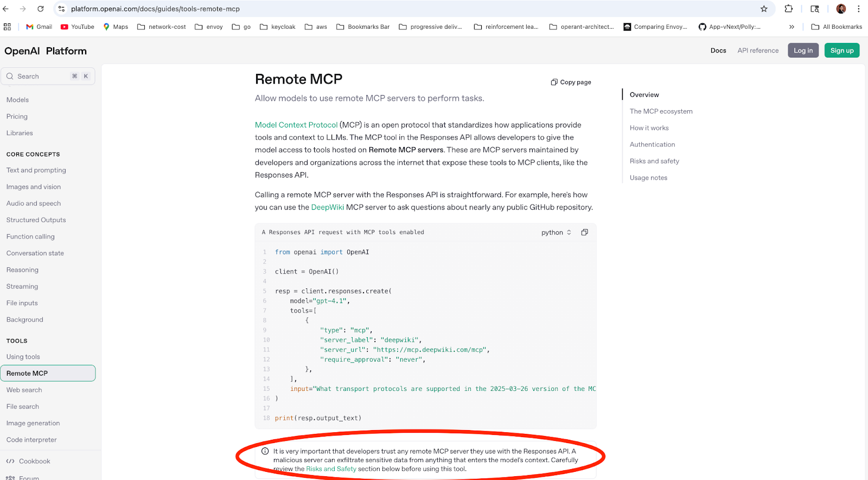Open Using tools in sidebar

click(x=23, y=357)
